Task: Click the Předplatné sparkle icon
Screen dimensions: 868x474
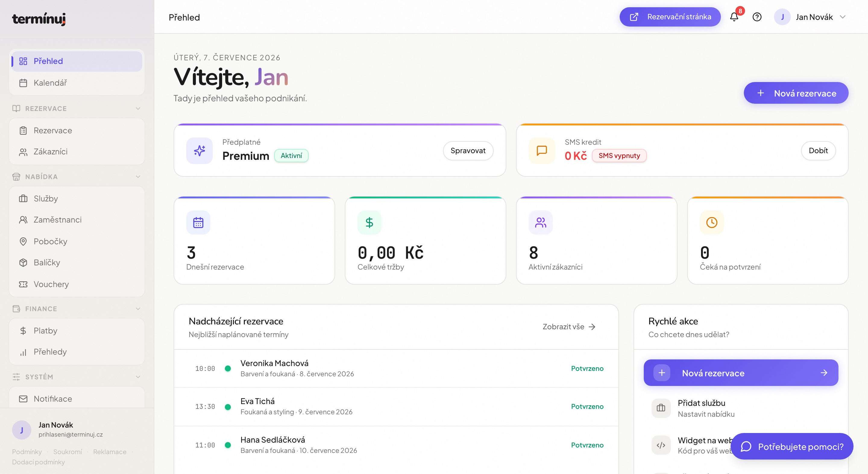Action: point(200,151)
